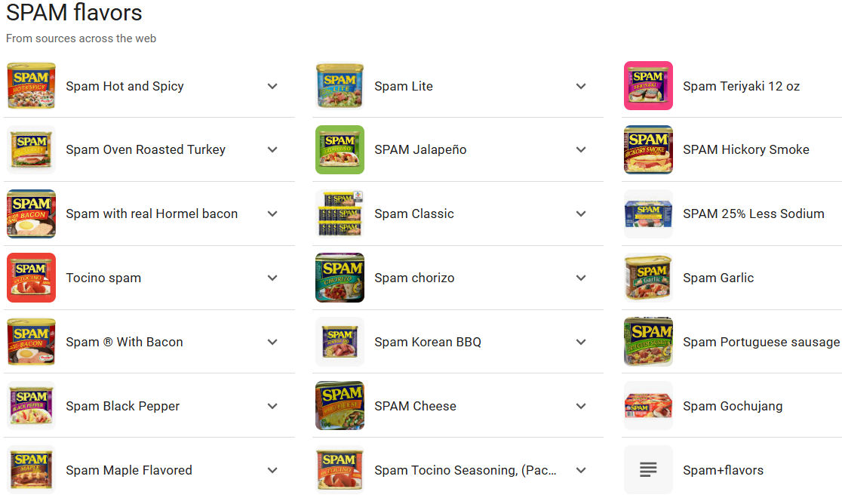Expand the SPAM Cheese row chevron
Viewport: 842px width, 504px height.
(x=581, y=406)
